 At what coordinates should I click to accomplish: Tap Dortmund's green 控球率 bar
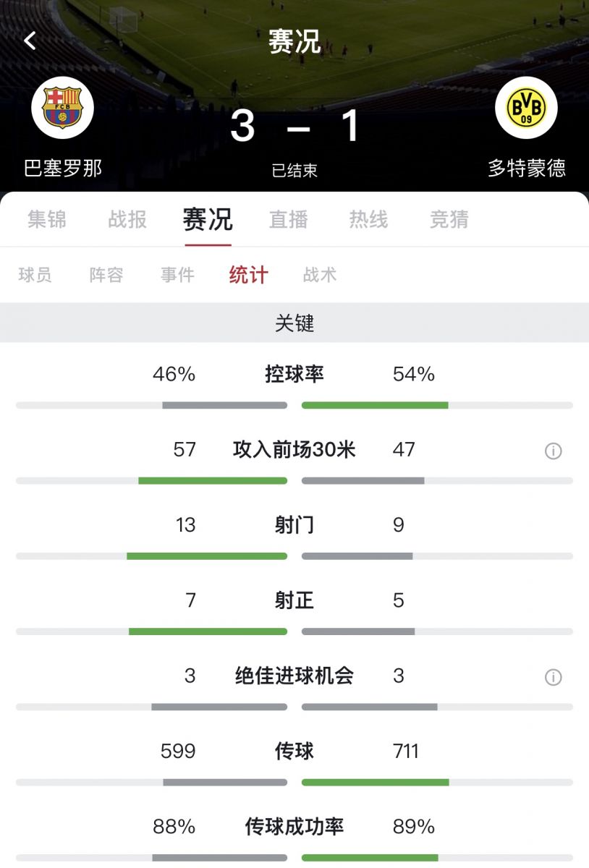click(375, 405)
